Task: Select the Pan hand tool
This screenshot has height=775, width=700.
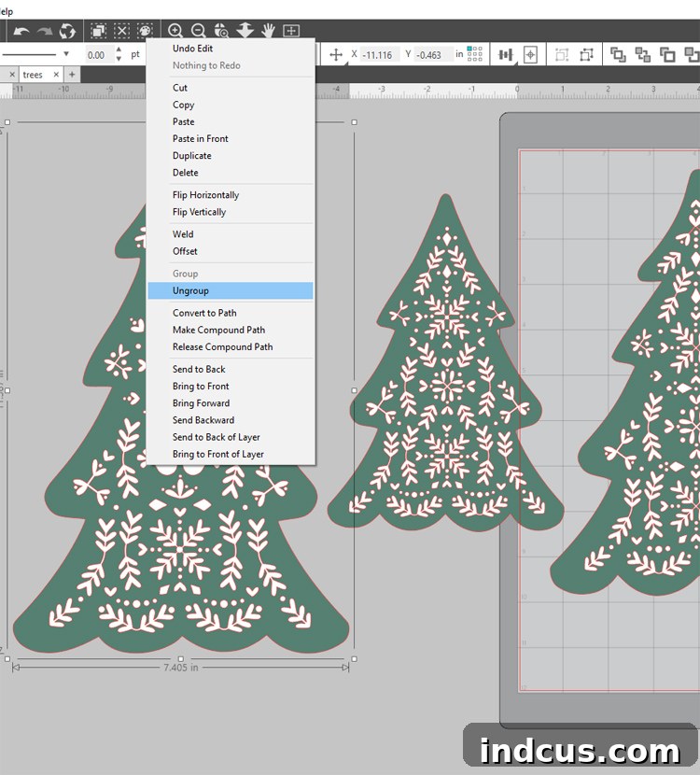Action: pos(268,31)
